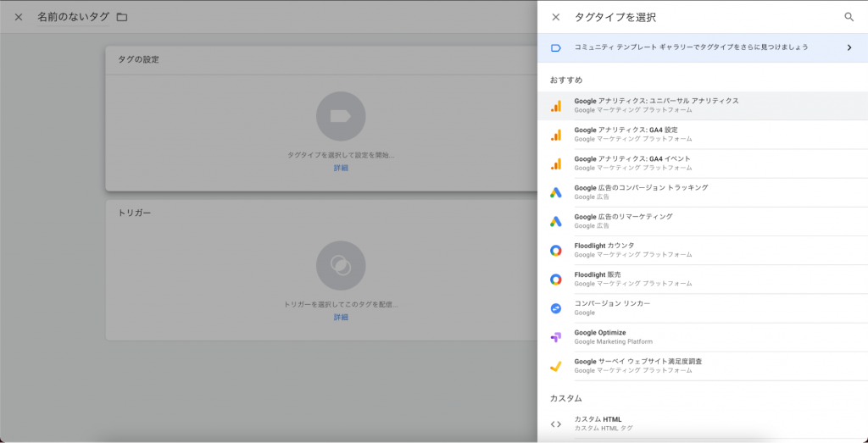Close the tag type selection panel

tap(556, 17)
